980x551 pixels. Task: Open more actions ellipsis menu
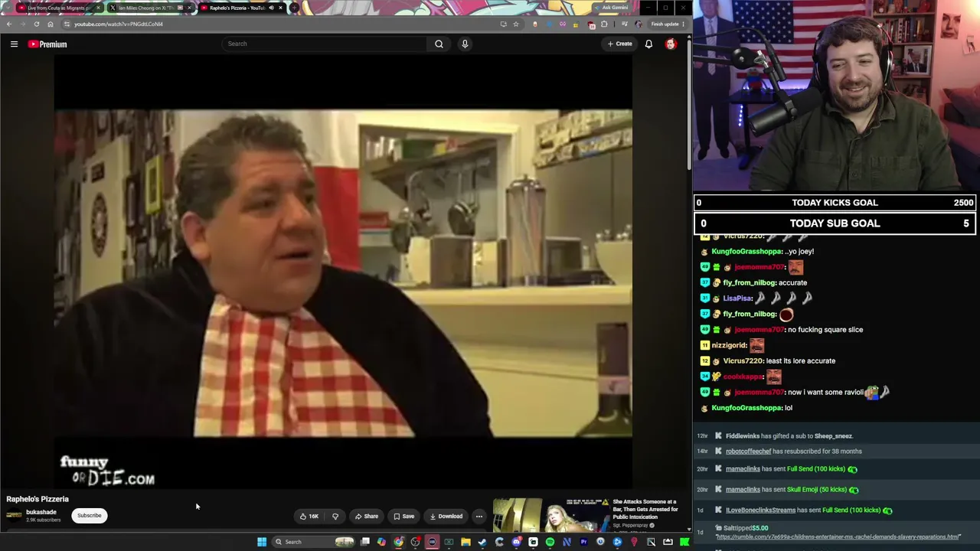tap(479, 516)
